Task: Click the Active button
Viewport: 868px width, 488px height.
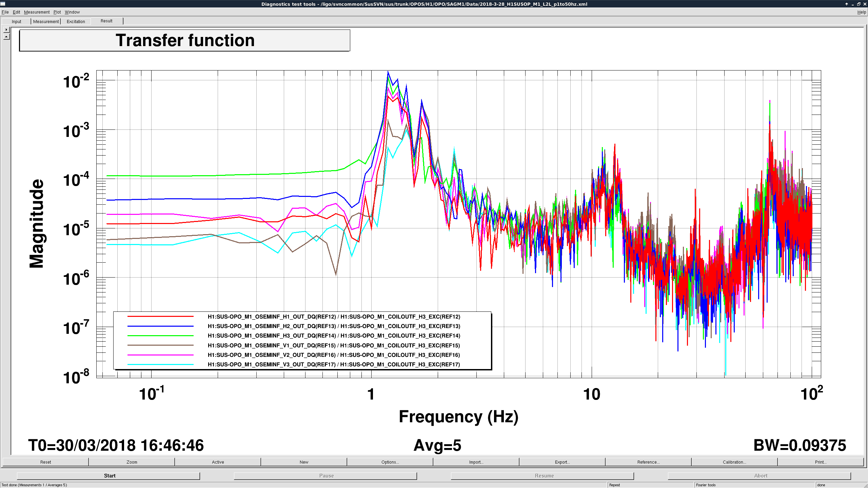Action: [x=218, y=462]
